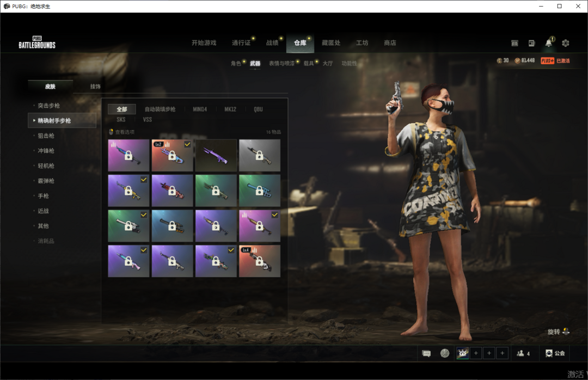Select the blue rifle skin on pink background
The width and height of the screenshot is (588, 380).
[x=128, y=155]
